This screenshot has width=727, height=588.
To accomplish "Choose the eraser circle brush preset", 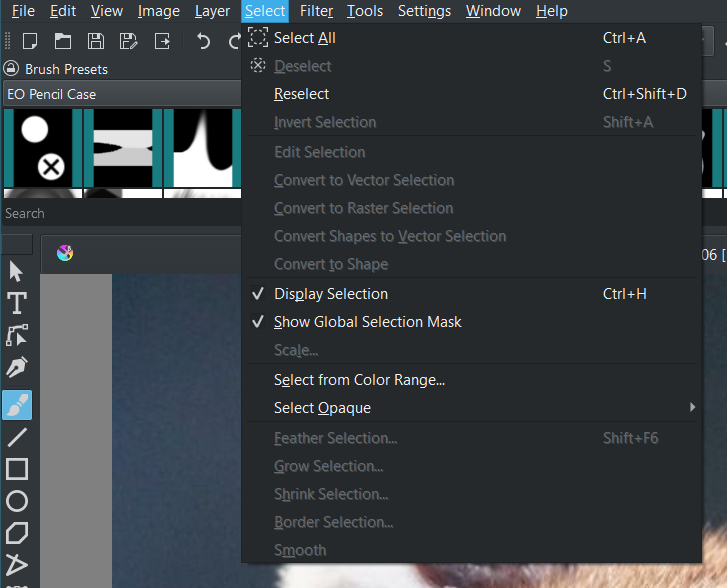I will 43,147.
